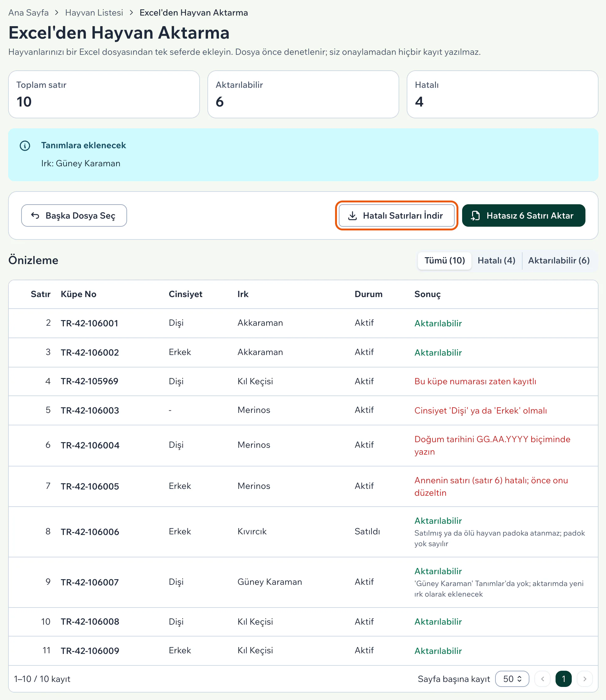Click the Küpe No column header
Image resolution: width=606 pixels, height=700 pixels.
78,294
